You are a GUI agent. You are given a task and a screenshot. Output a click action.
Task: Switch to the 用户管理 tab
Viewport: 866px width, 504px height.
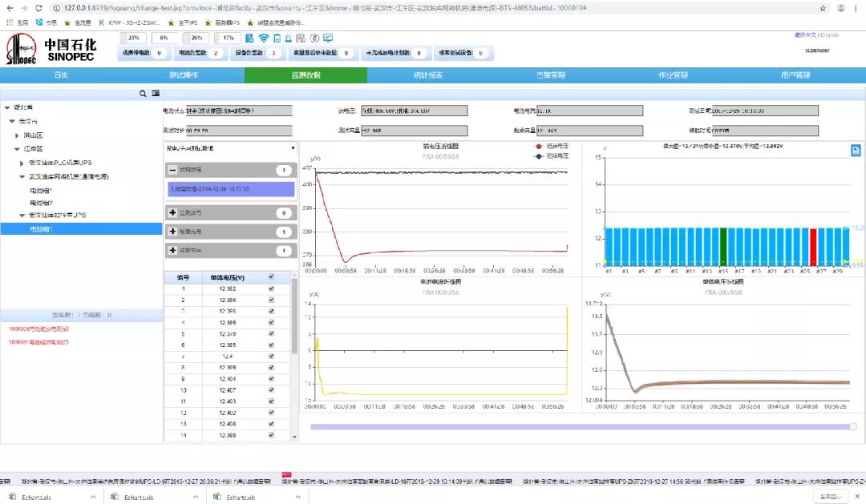[795, 75]
